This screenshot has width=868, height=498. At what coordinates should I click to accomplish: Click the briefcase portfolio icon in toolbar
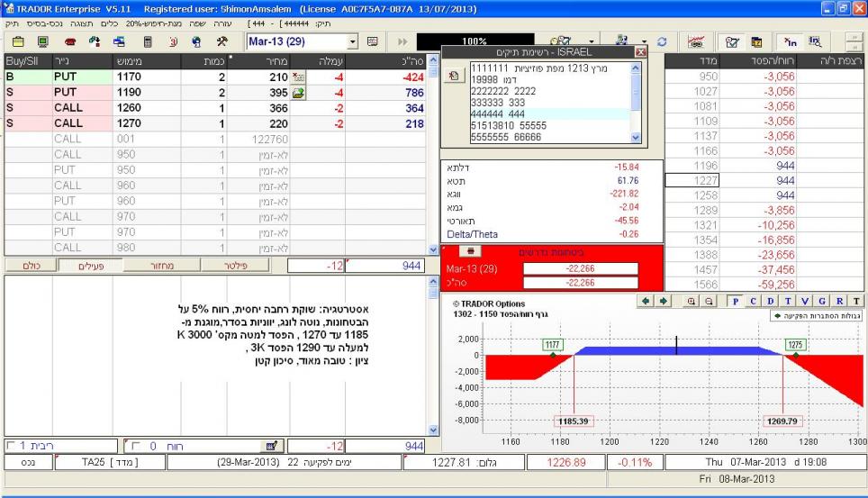click(19, 41)
